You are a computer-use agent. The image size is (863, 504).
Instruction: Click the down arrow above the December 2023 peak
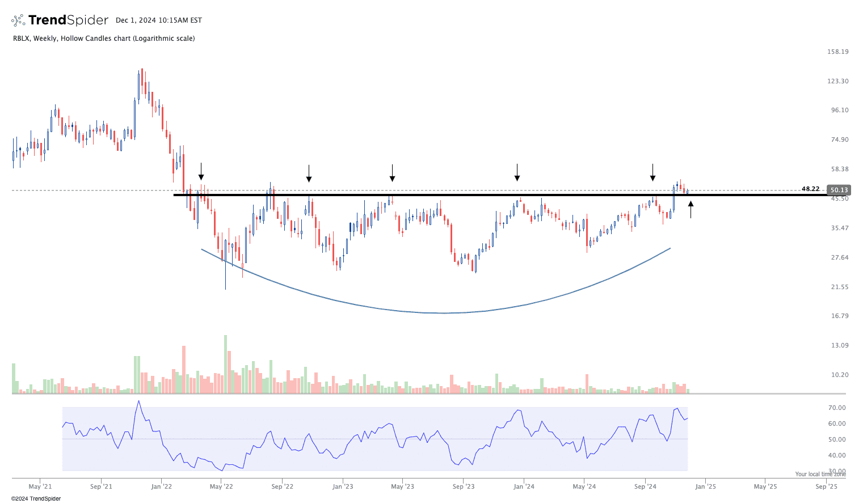click(x=517, y=172)
